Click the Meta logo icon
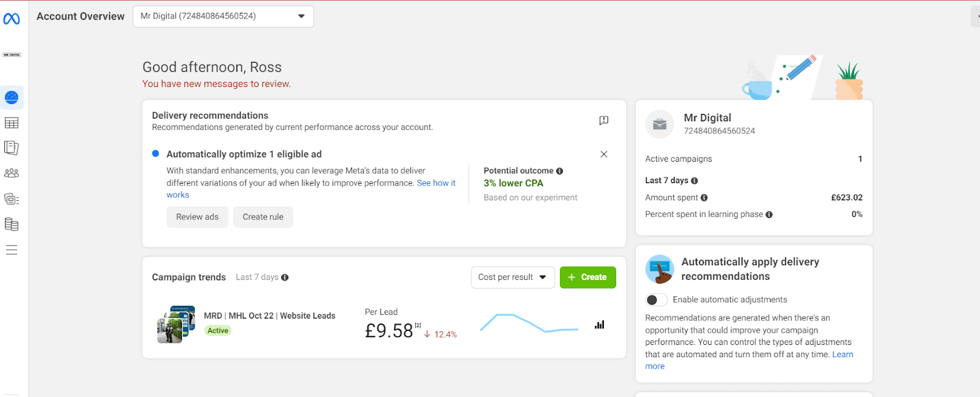 pyautogui.click(x=12, y=19)
